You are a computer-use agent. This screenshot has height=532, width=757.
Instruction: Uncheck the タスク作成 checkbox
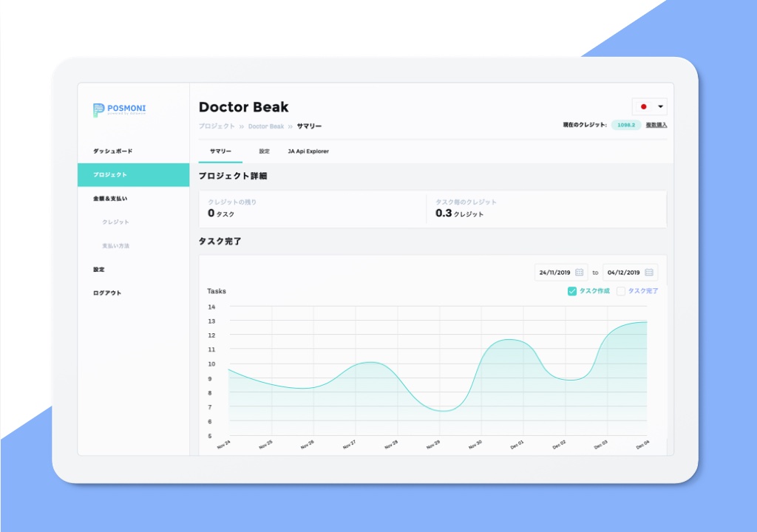[572, 291]
